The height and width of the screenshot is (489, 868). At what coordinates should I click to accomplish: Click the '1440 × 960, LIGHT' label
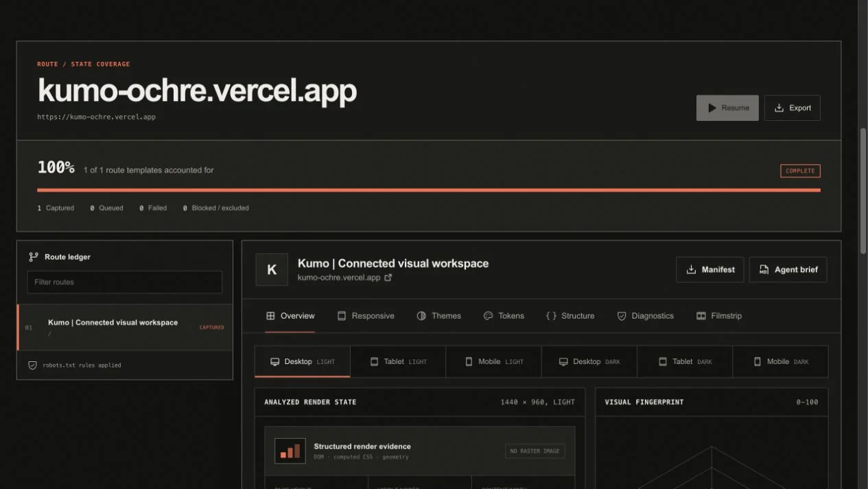537,402
